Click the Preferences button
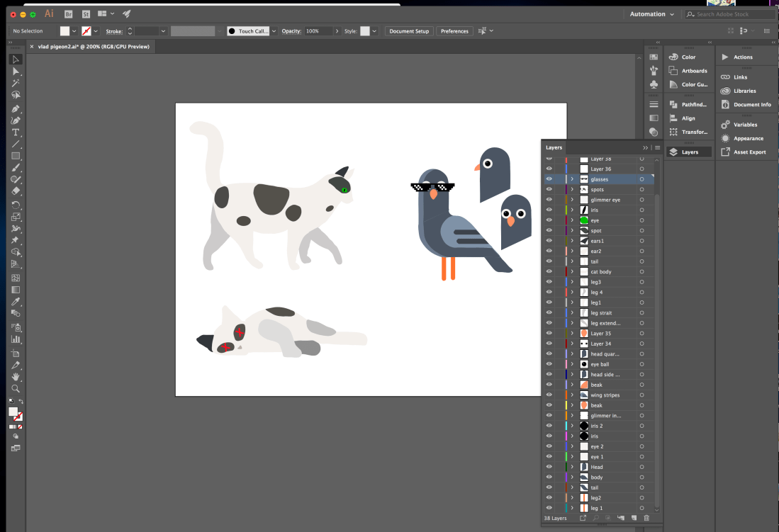 454,31
